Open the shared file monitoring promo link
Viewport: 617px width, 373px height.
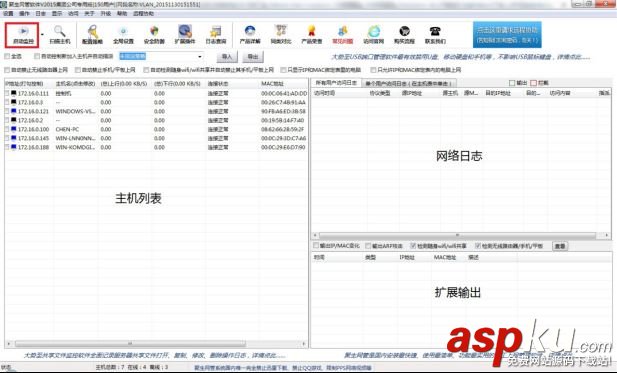tap(154, 355)
